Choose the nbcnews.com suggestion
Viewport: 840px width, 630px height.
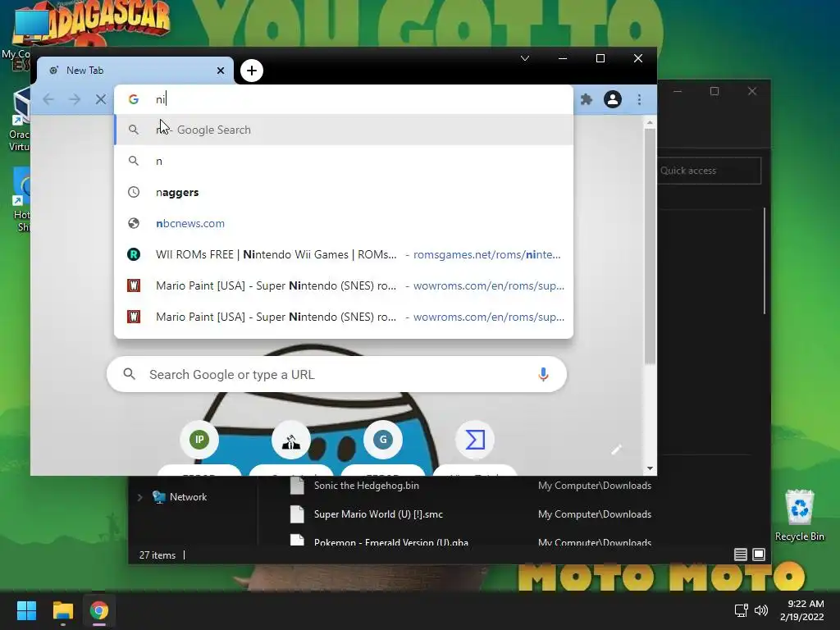[344, 223]
